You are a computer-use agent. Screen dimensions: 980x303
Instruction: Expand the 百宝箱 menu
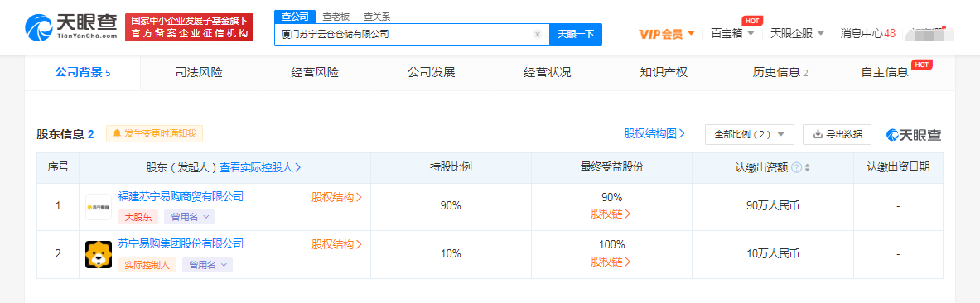732,33
